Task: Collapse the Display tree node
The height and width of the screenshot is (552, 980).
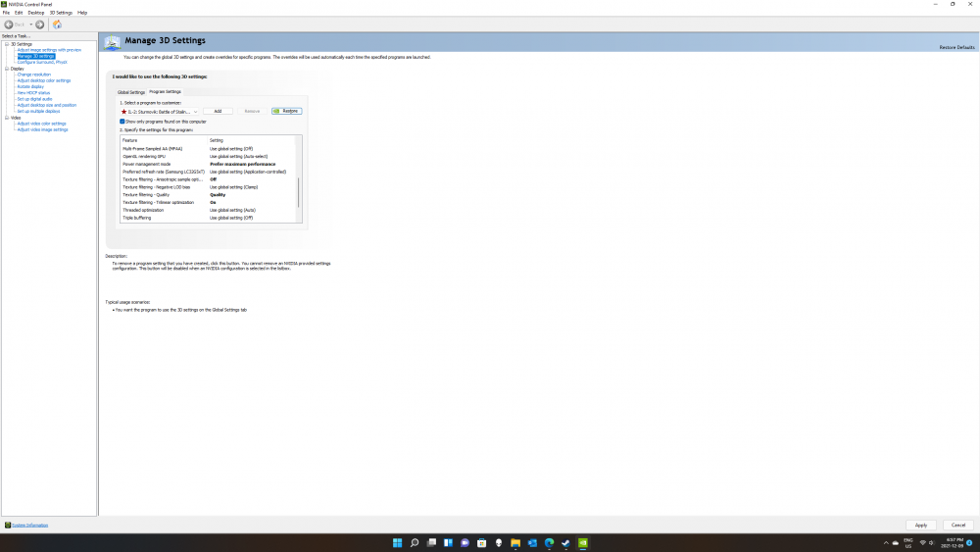Action: (x=7, y=68)
